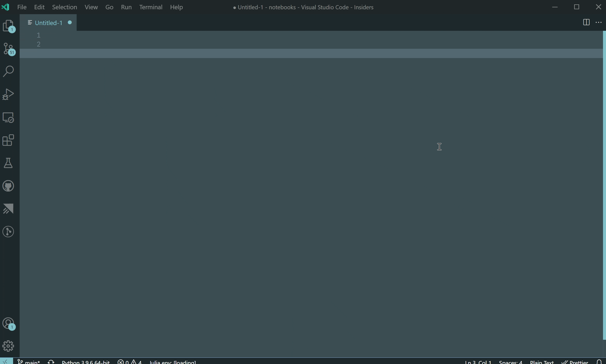This screenshot has width=606, height=364.
Task: Split the editor right
Action: 586,22
